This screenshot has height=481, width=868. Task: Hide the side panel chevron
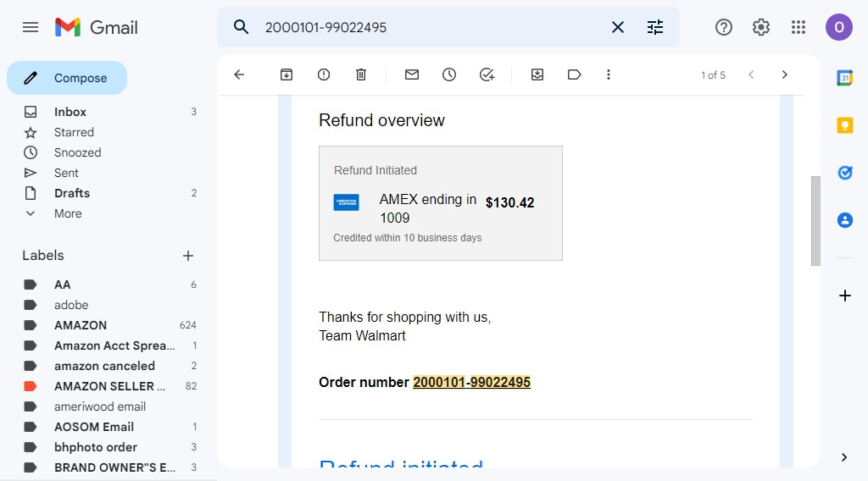844,457
